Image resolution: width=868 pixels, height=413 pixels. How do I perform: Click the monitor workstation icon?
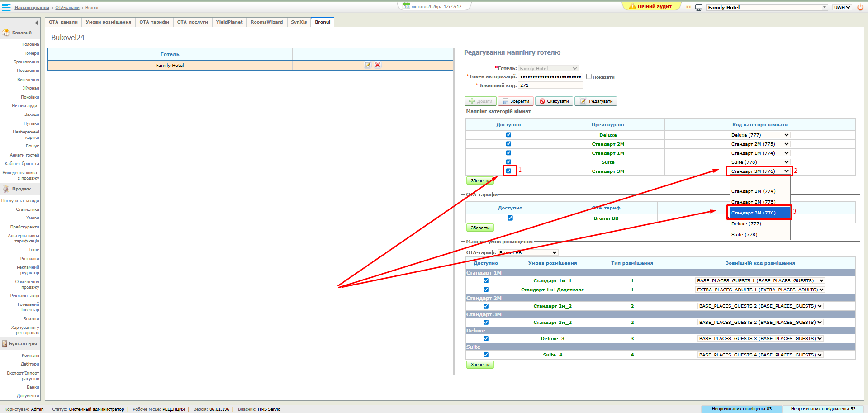pos(698,7)
